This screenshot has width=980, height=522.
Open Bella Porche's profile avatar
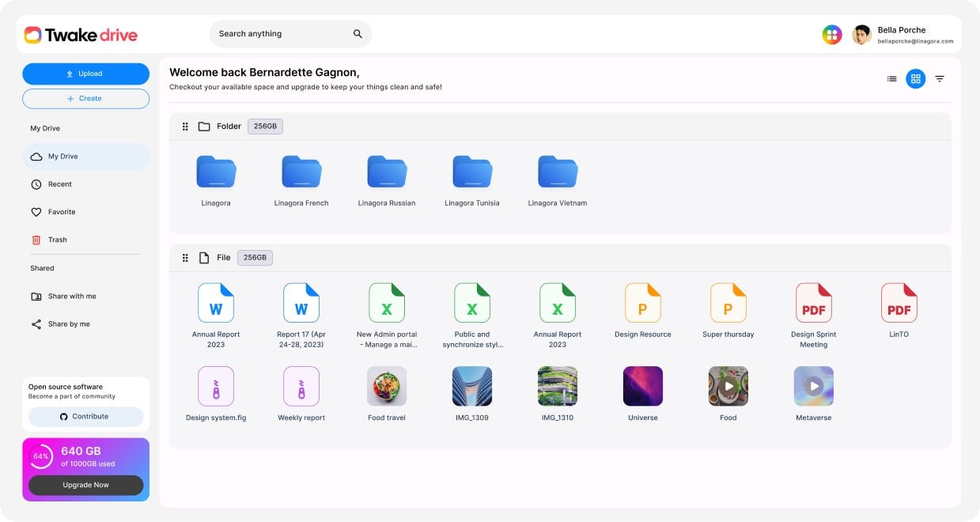[861, 35]
